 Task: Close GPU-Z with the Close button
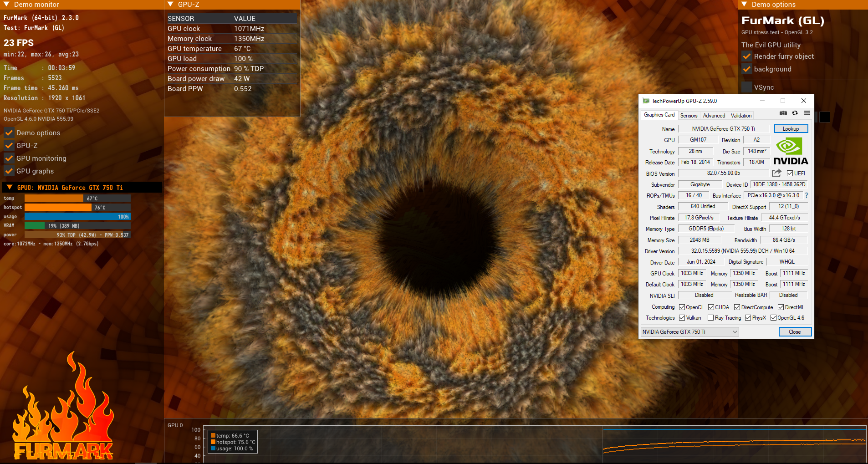click(x=794, y=331)
